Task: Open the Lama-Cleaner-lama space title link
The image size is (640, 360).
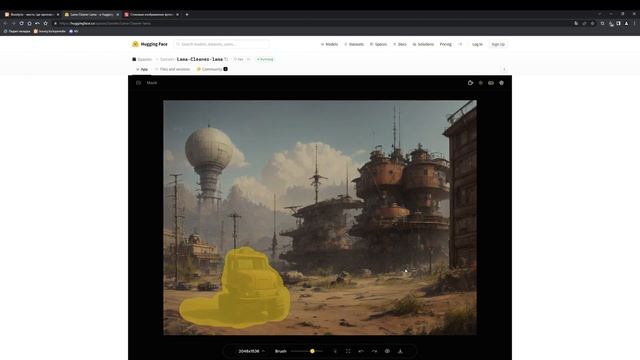Action: point(200,59)
